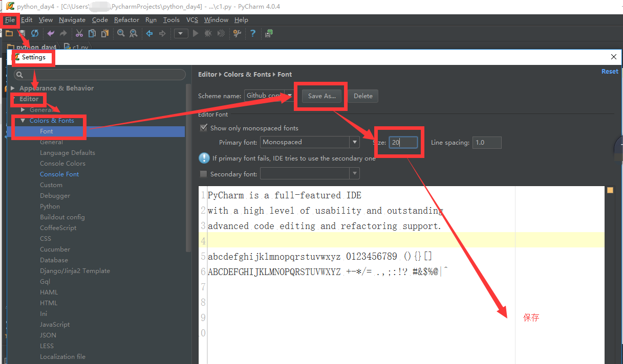Open the File menu
The image size is (623, 364).
click(x=10, y=19)
